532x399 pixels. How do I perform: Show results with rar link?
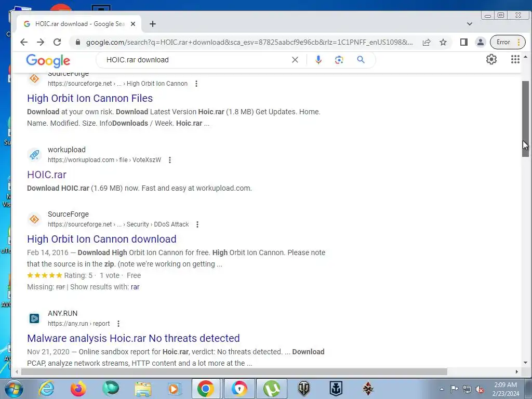[x=135, y=287]
